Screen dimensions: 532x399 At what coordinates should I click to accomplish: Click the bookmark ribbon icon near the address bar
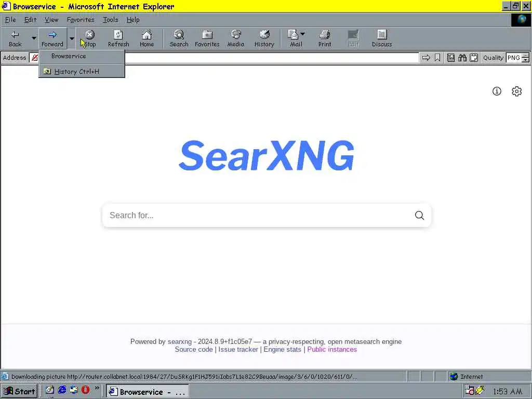pos(437,58)
